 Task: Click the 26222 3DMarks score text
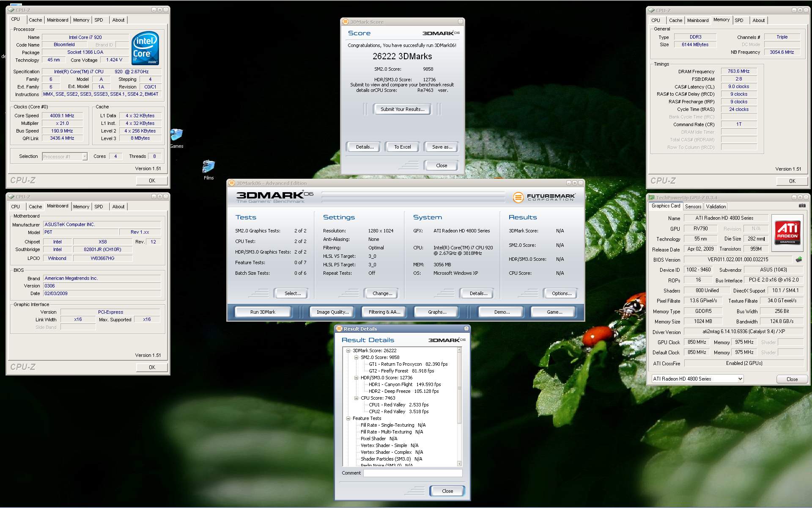pos(402,56)
